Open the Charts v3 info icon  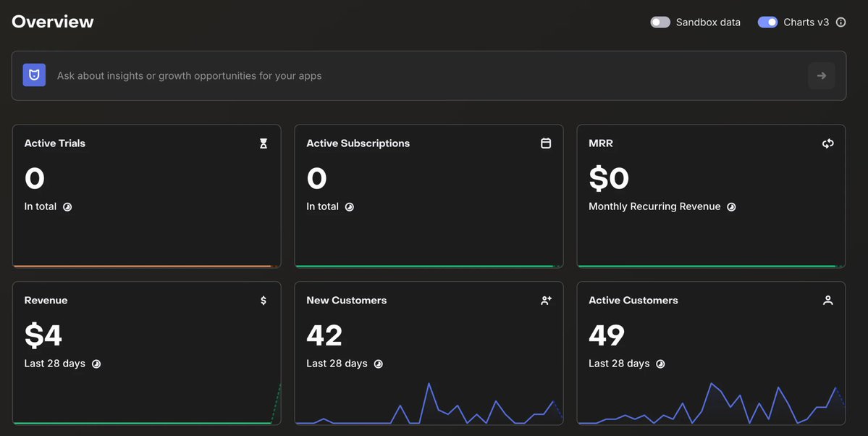[x=840, y=22]
